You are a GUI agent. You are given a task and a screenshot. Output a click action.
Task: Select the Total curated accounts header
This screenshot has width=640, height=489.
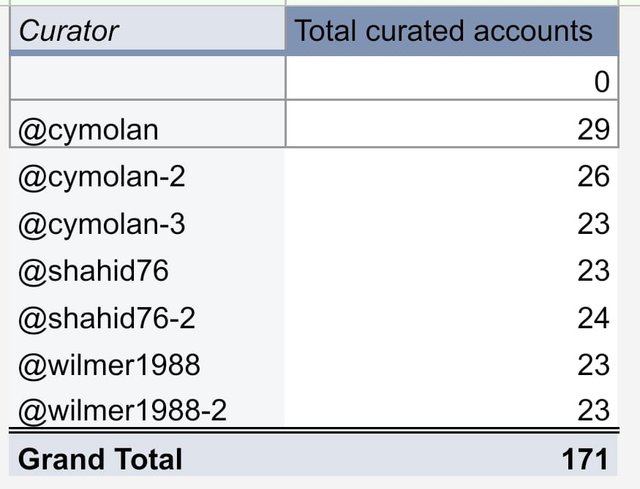tap(452, 31)
